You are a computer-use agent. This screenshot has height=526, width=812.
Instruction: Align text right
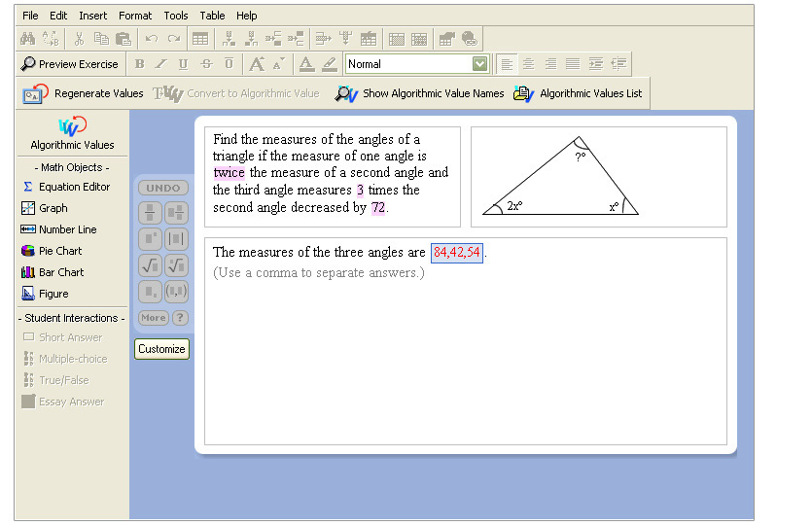(x=550, y=63)
